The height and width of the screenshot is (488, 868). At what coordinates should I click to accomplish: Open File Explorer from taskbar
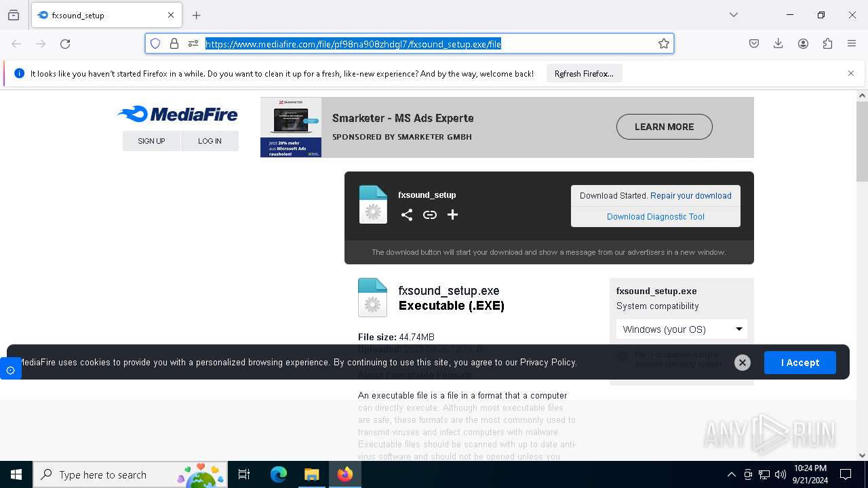click(311, 474)
